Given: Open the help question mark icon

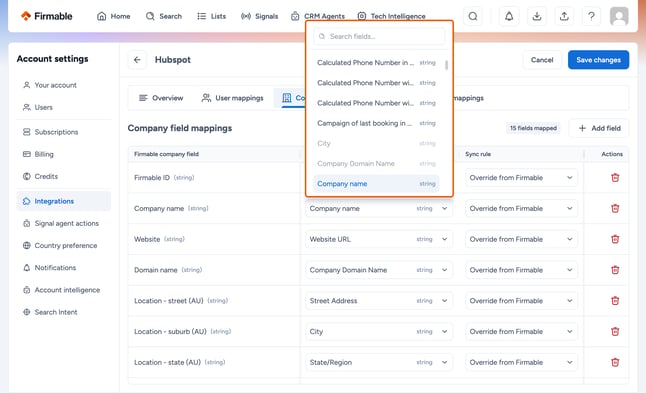Looking at the screenshot, I should click(x=592, y=16).
